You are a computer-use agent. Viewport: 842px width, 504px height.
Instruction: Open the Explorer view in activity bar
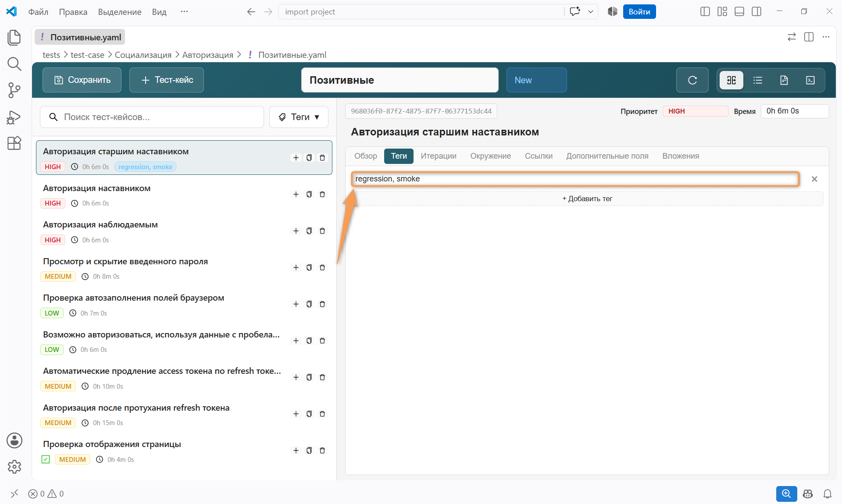click(14, 37)
